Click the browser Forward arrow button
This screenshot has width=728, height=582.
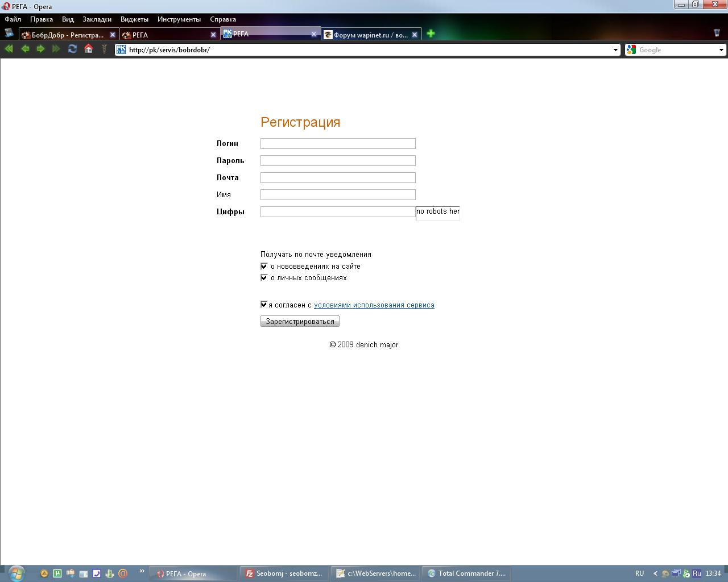click(40, 49)
